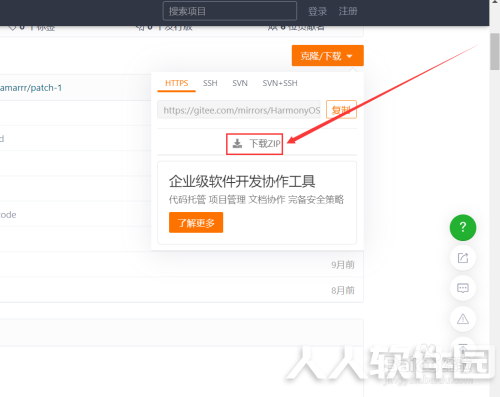500x397 pixels.
Task: Switch to the HTTPS tab
Action: pos(176,83)
